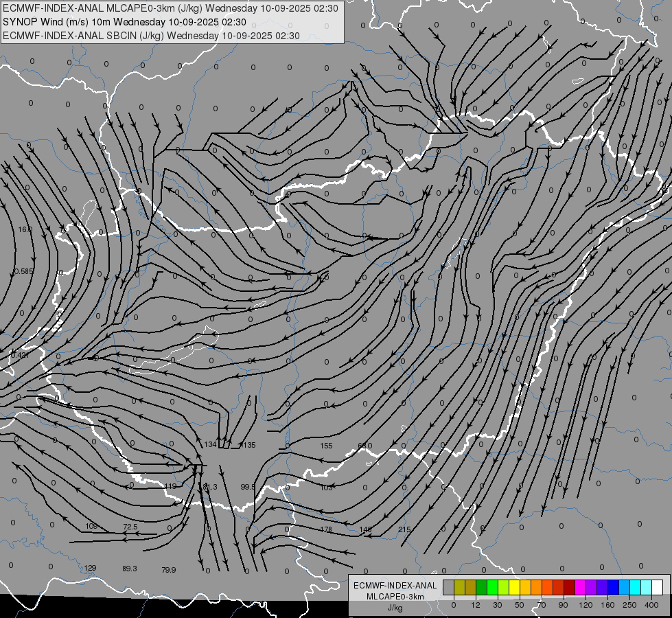672x618 pixels.
Task: Click the legend tick label 160
Action: 607,605
